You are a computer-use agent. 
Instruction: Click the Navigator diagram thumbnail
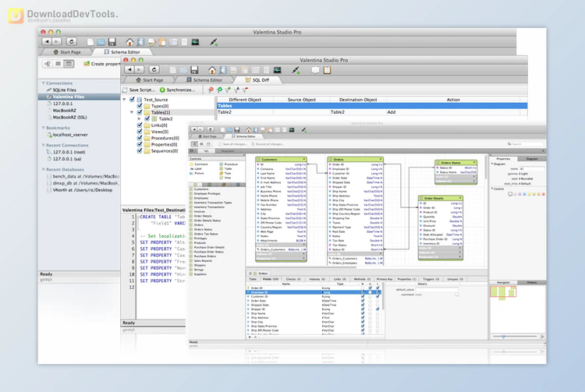tap(503, 292)
